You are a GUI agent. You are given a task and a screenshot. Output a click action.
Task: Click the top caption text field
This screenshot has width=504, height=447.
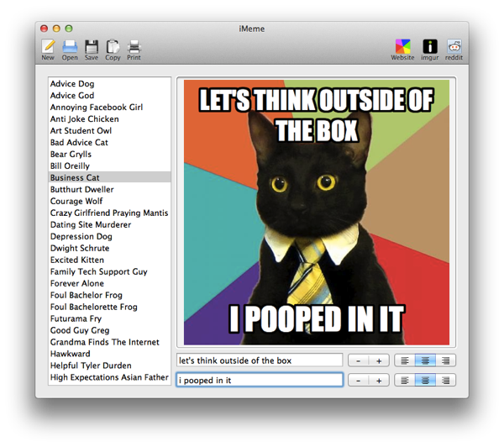point(259,360)
